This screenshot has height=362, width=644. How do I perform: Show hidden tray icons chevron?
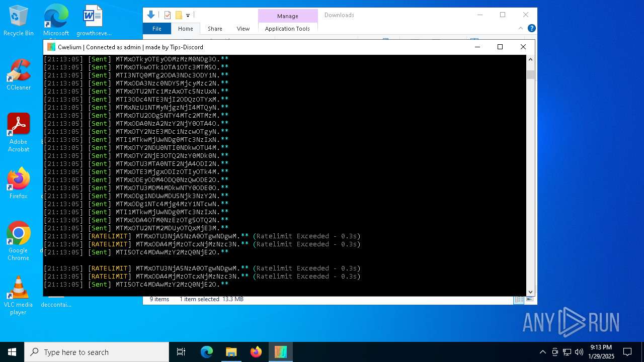[543, 352]
